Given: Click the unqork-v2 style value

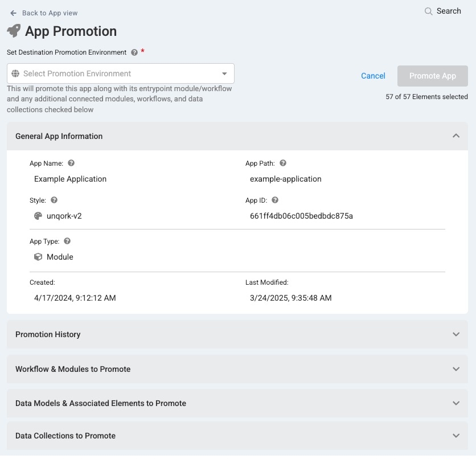Looking at the screenshot, I should 64,216.
